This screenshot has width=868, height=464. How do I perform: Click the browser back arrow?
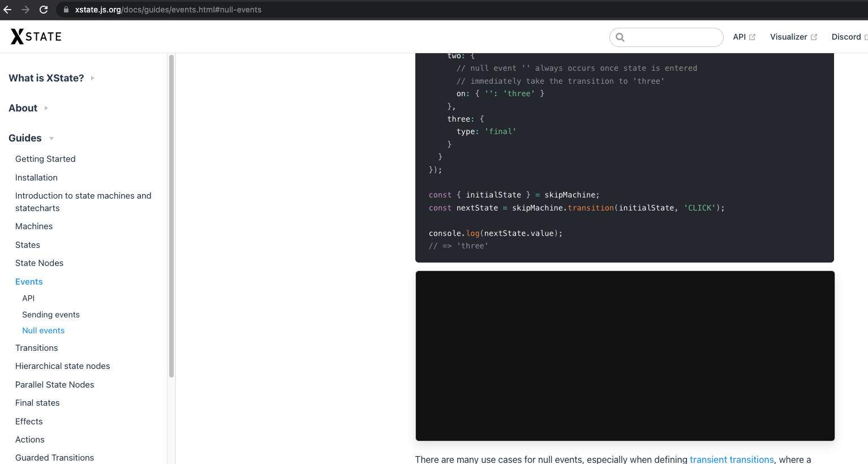pyautogui.click(x=8, y=10)
